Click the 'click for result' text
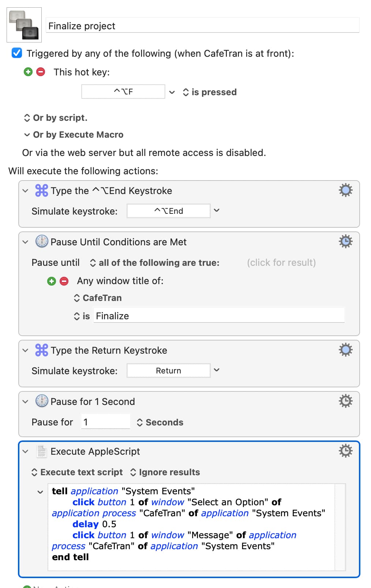Screen dimensions: 371x588 click(x=281, y=263)
